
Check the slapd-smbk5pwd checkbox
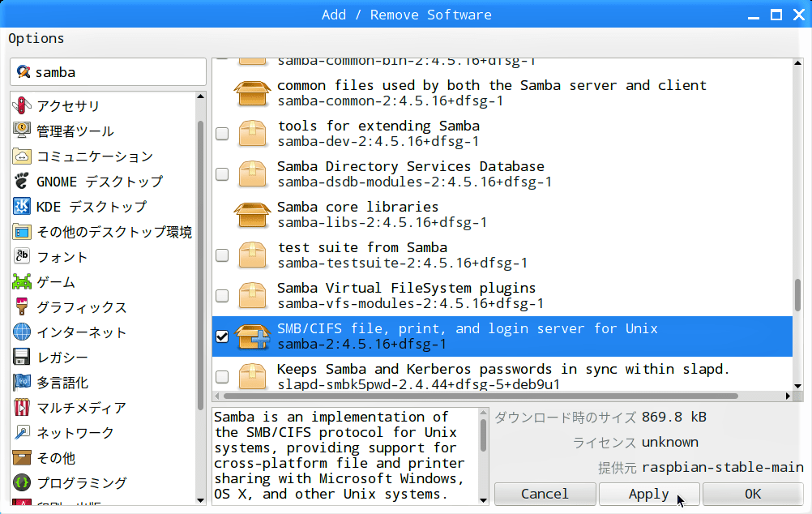(222, 377)
